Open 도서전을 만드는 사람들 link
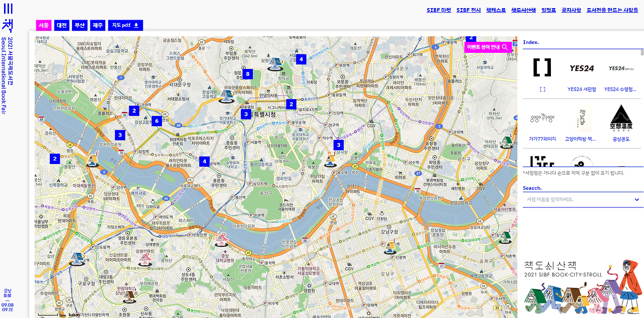 coord(612,10)
